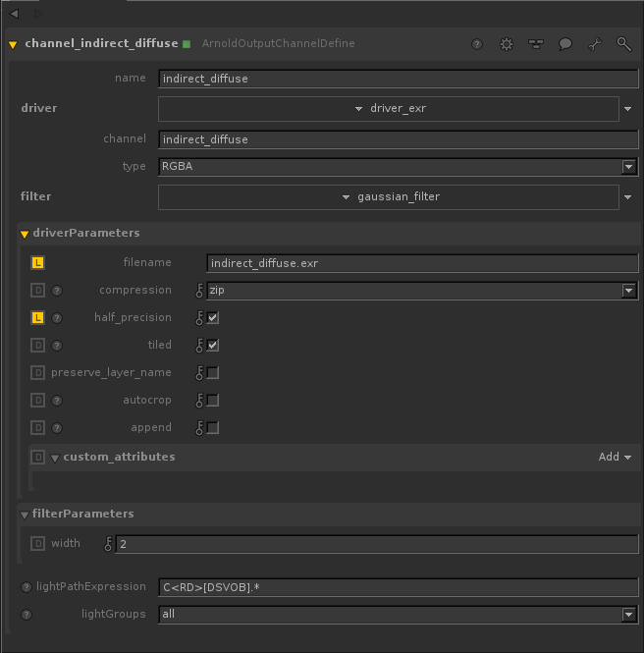
Task: Collapse the driverParameters section
Action: (26, 234)
